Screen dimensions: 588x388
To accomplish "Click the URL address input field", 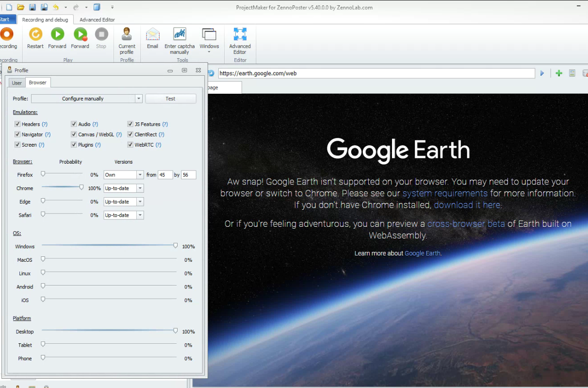I will point(376,73).
